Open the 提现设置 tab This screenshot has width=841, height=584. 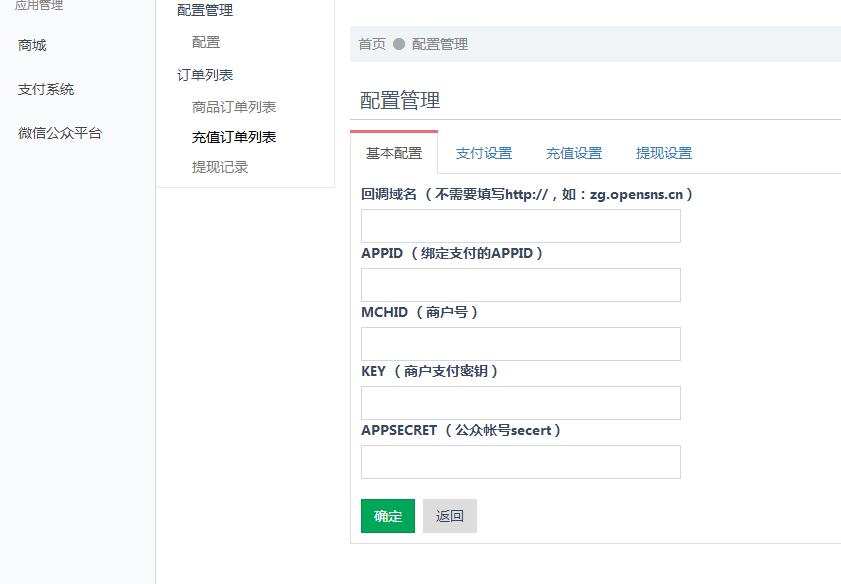coord(662,153)
